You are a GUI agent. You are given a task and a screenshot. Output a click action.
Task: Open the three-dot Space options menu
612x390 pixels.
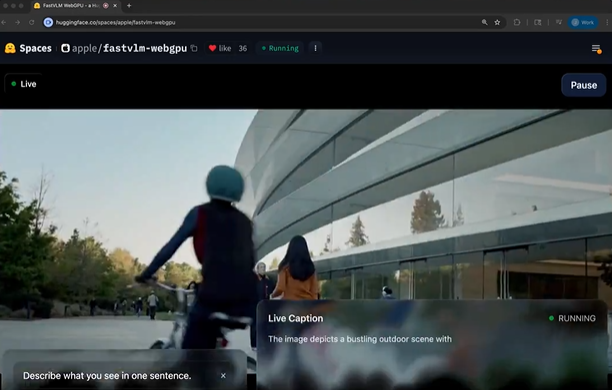(x=315, y=48)
